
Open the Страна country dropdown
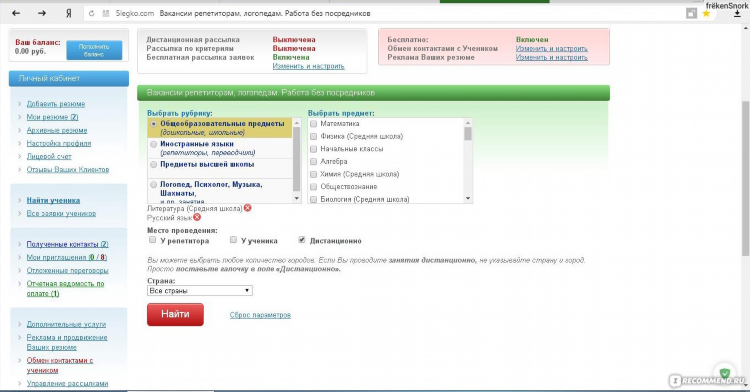point(199,291)
